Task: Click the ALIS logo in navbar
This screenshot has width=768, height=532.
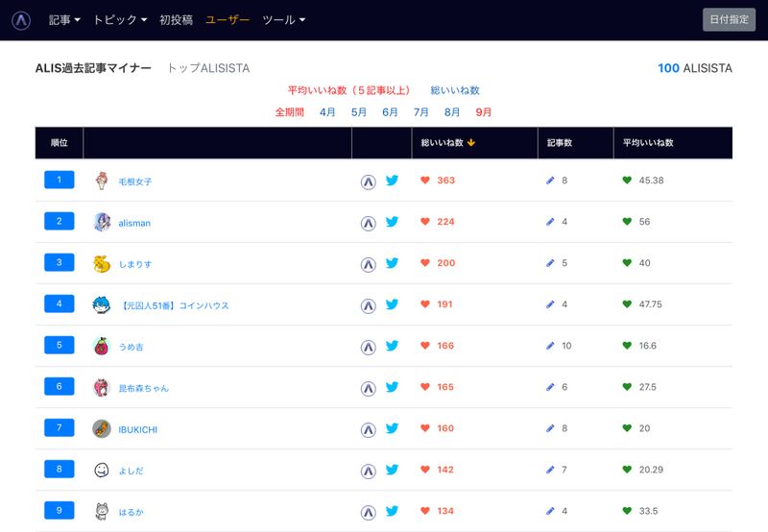Action: point(21,20)
